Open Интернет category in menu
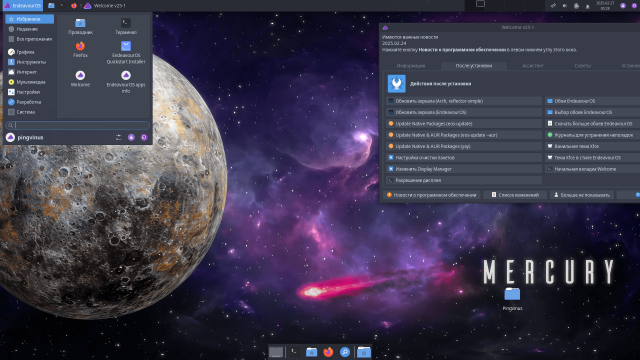Viewport: 640px width, 360px height. click(29, 72)
